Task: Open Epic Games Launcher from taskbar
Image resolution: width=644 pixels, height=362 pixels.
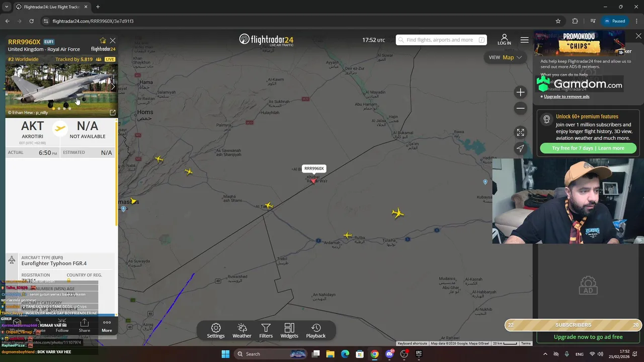Action: pyautogui.click(x=419, y=354)
